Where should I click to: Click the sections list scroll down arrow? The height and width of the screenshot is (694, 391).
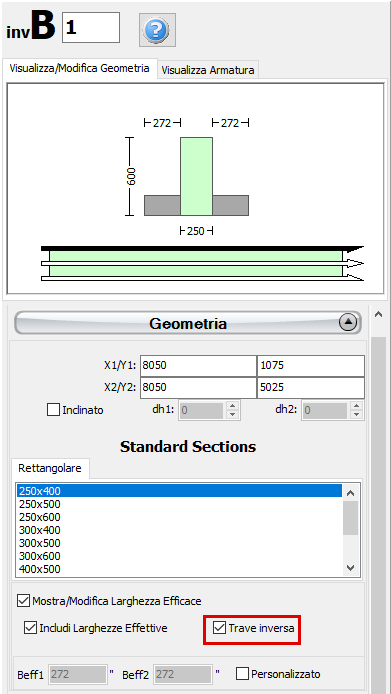[351, 568]
